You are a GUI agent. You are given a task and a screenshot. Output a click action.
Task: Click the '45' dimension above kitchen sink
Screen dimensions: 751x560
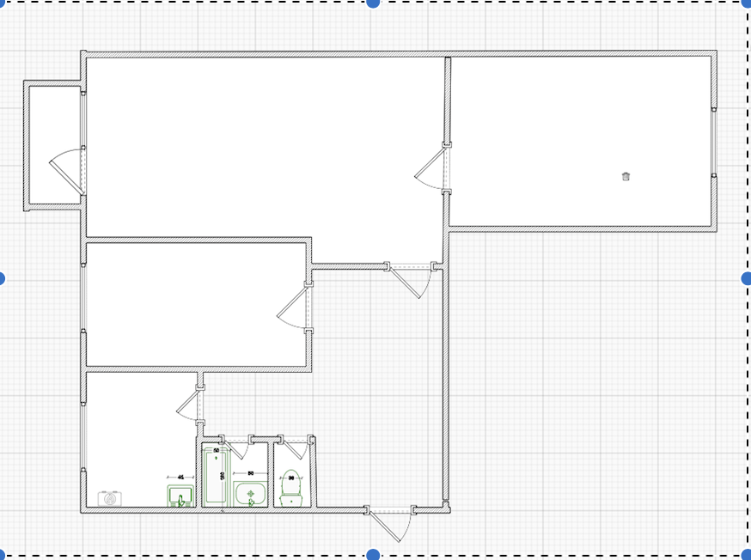180,478
